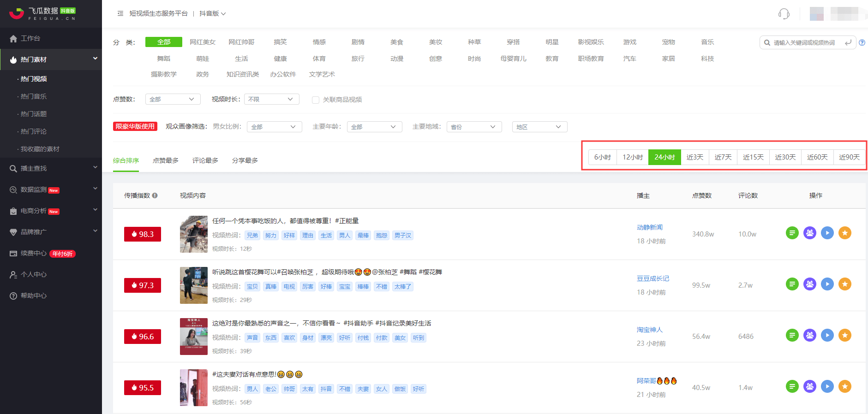Open the 视频时长 dropdown
Screen dimensions: 868x414
coord(272,99)
